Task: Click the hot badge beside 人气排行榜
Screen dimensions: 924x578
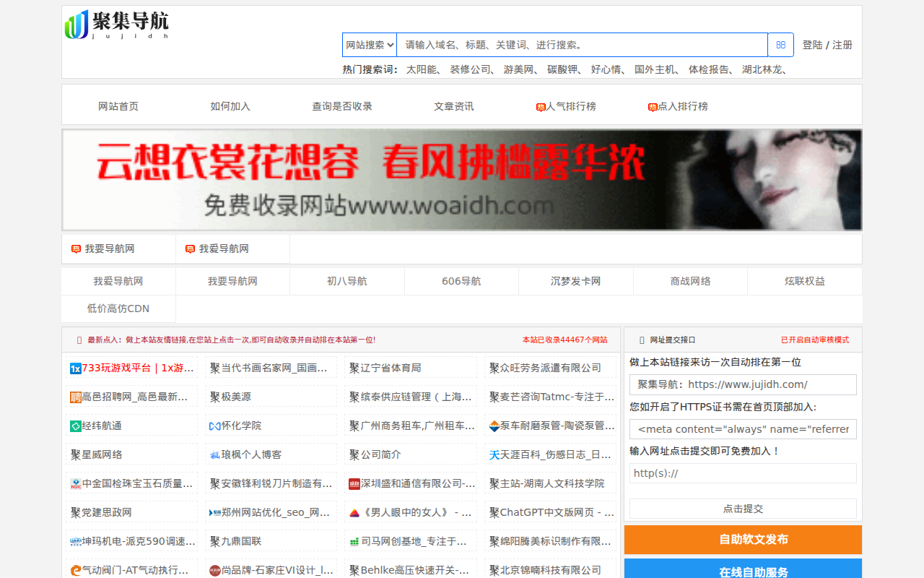Action: coord(541,107)
